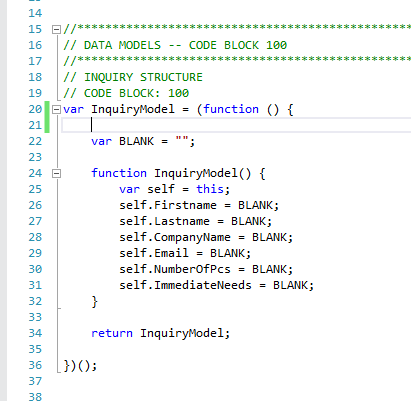
Task: Click the asterisk comment on line 17
Action: 237,61
